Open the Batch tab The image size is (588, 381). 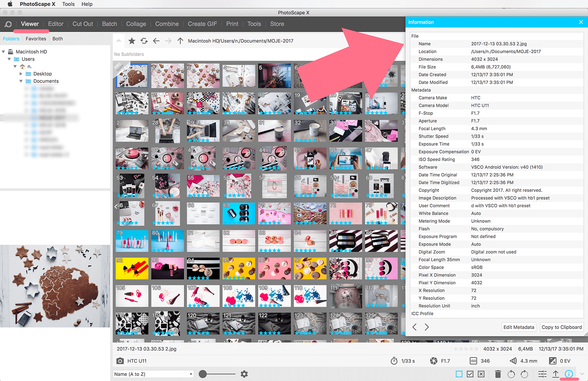[109, 24]
